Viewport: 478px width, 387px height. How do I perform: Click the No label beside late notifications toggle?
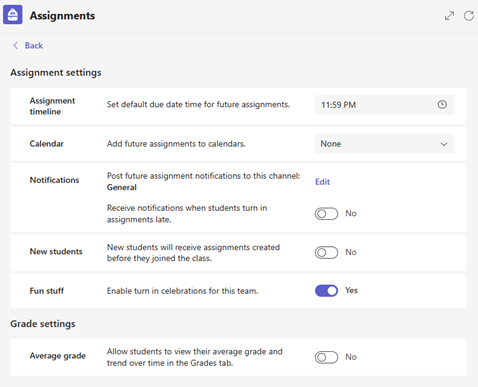351,213
